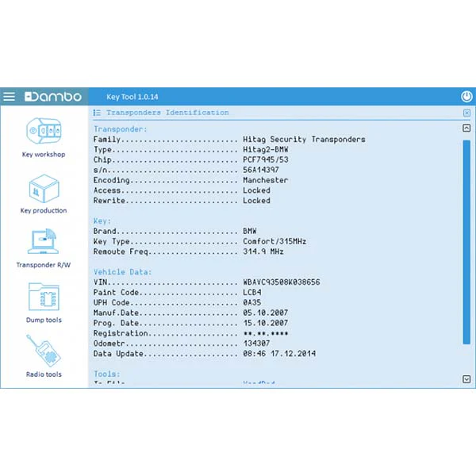This screenshot has width=476, height=476.
Task: Click the scroll down arrow button
Action: (466, 379)
